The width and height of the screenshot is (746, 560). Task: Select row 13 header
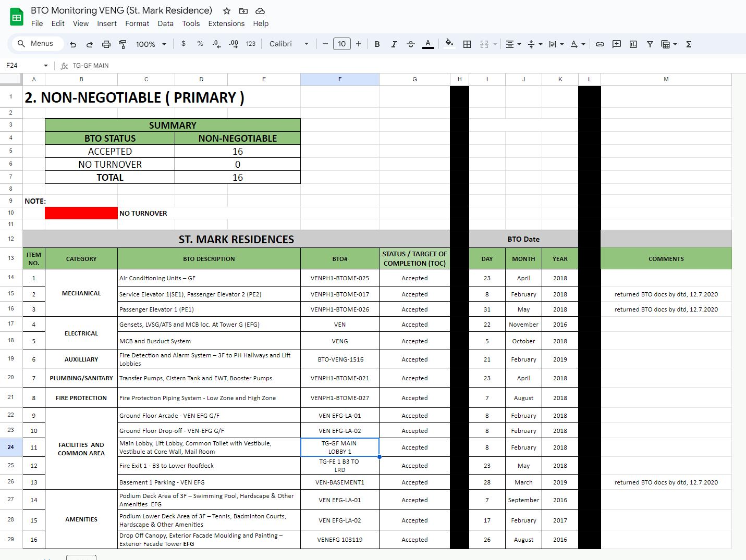click(x=11, y=258)
